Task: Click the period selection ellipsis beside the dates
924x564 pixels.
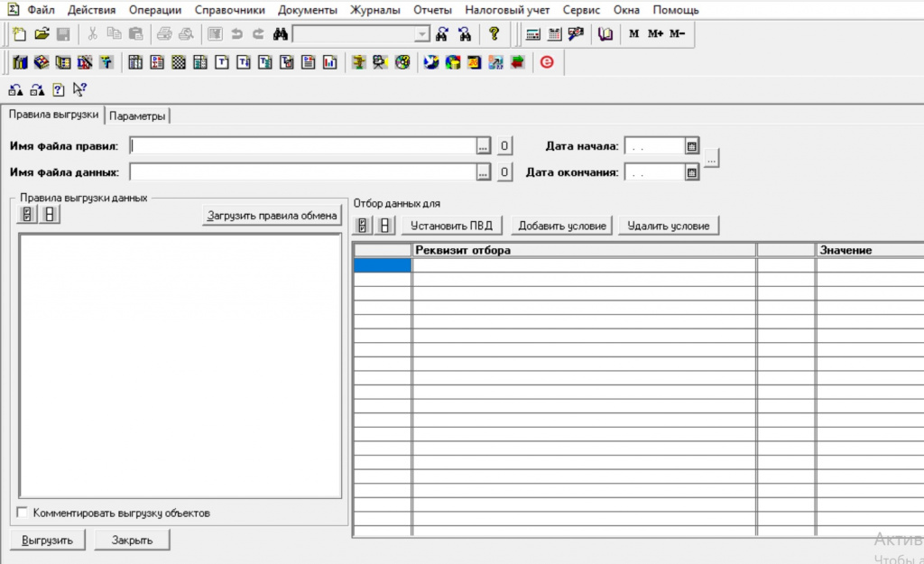Action: [x=711, y=159]
